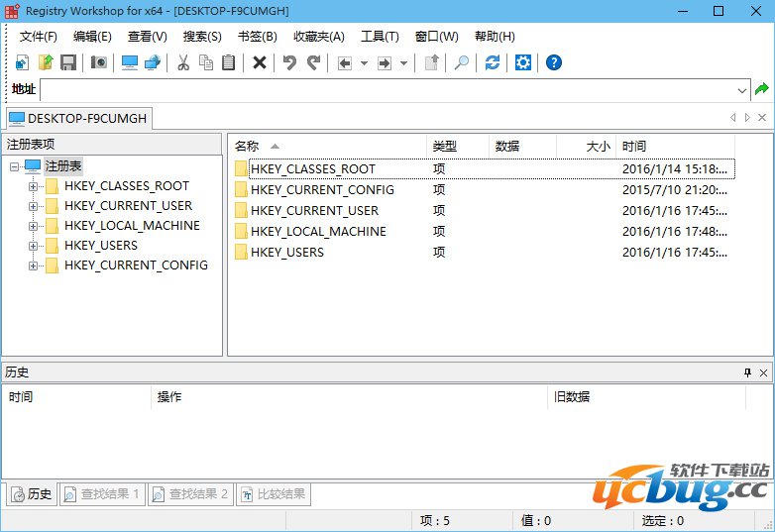775x532 pixels.
Task: Click the Cut scissors icon
Action: click(x=182, y=62)
